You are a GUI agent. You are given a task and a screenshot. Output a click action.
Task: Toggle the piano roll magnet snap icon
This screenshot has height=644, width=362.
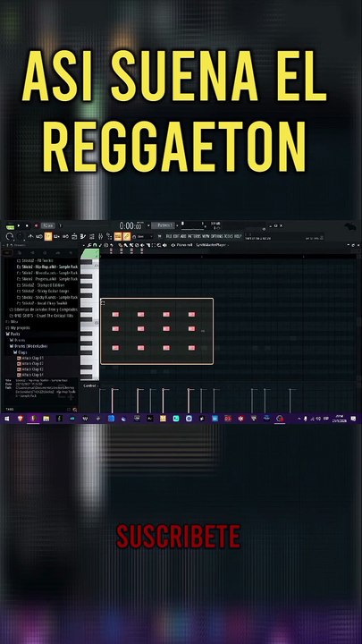tap(95, 245)
